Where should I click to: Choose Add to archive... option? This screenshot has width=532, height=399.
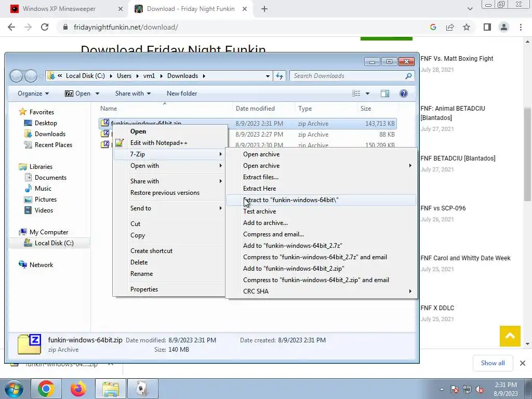point(321,223)
